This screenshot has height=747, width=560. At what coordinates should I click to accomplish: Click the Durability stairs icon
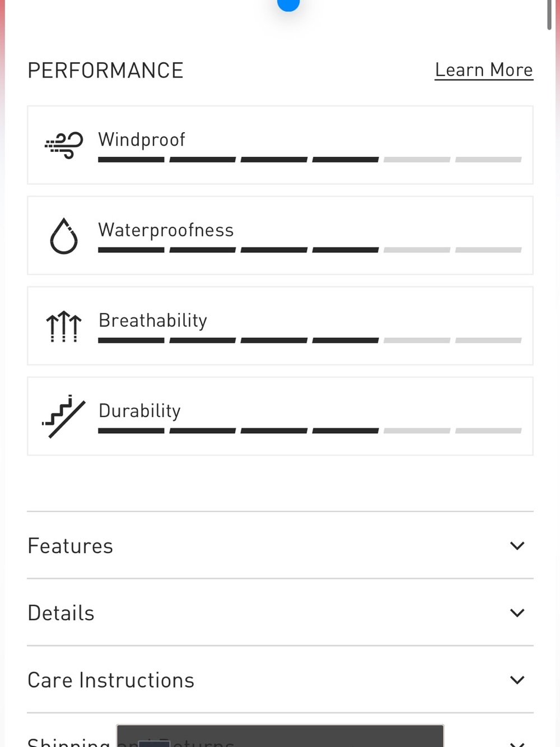64,416
